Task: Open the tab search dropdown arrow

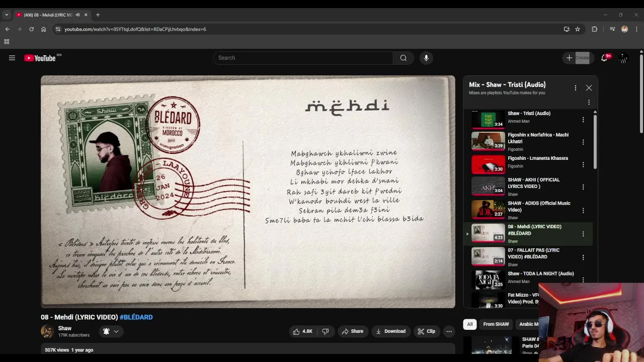Action: click(x=7, y=15)
